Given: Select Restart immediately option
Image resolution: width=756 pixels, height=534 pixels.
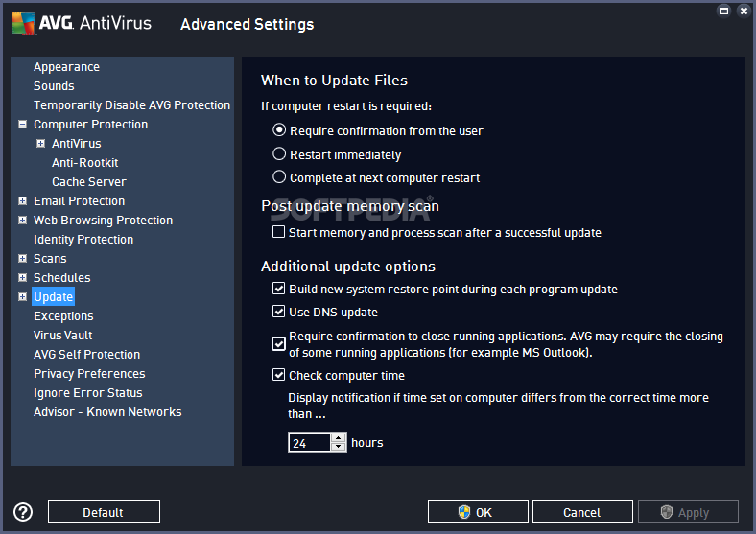Looking at the screenshot, I should coord(279,153).
